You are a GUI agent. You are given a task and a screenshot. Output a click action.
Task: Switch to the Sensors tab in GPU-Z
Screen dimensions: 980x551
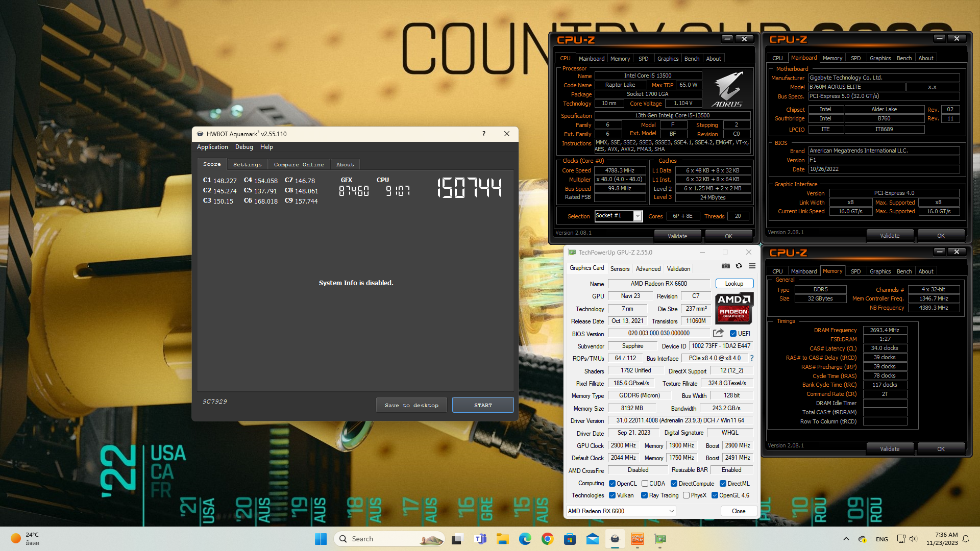pyautogui.click(x=620, y=269)
